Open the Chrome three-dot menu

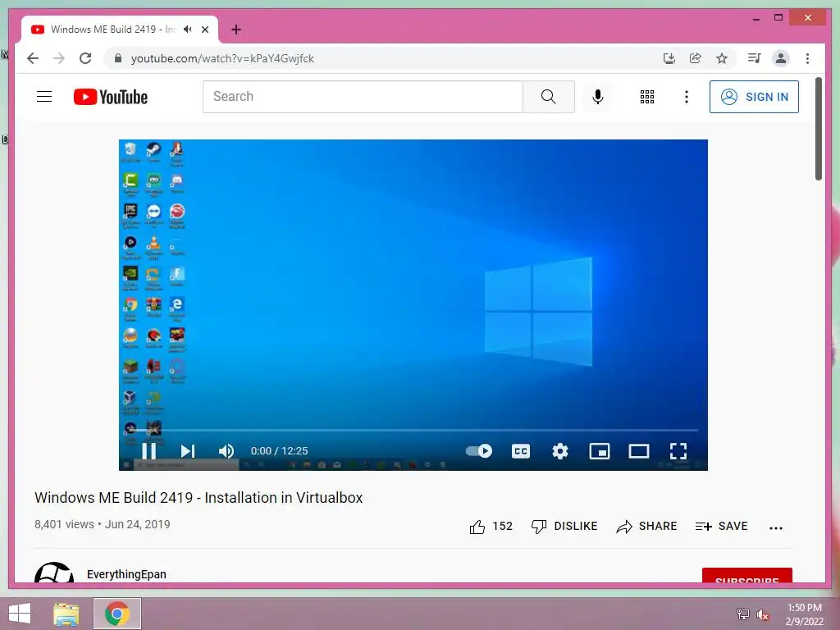(x=807, y=58)
